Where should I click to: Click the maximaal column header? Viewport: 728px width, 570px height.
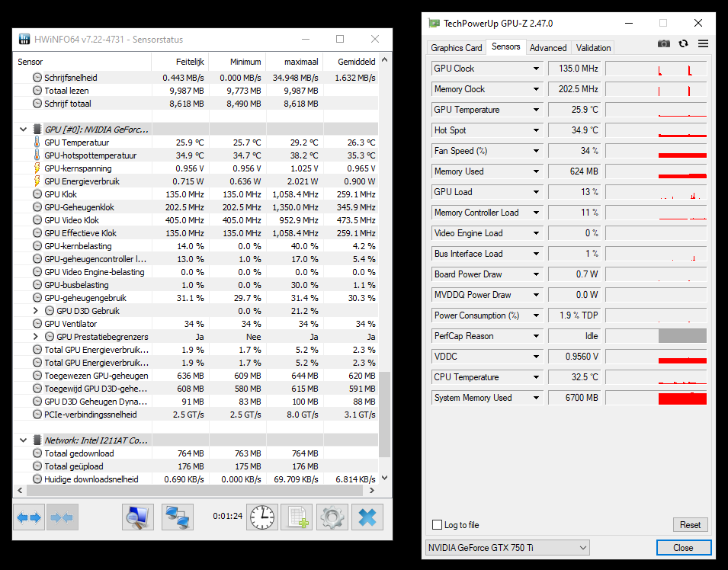[x=295, y=62]
